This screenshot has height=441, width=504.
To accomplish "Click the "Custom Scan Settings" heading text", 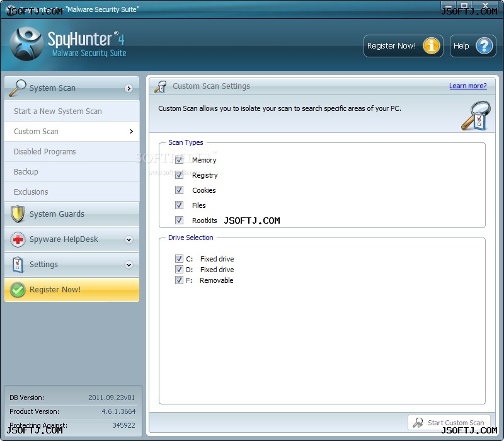I will 211,86.
